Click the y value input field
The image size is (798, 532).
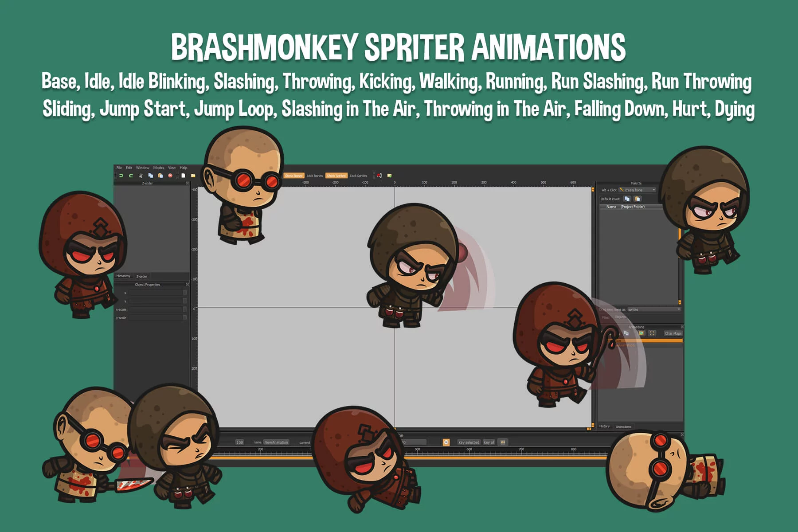tap(156, 301)
